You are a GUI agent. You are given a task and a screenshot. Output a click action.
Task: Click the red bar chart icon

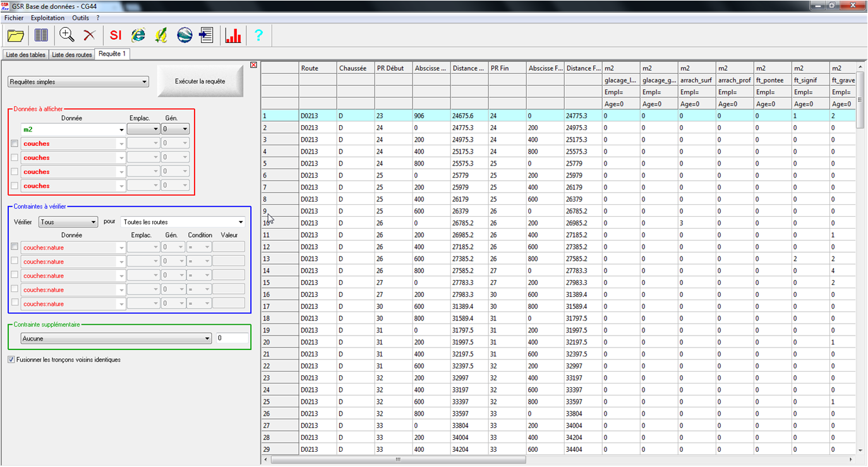(x=233, y=35)
